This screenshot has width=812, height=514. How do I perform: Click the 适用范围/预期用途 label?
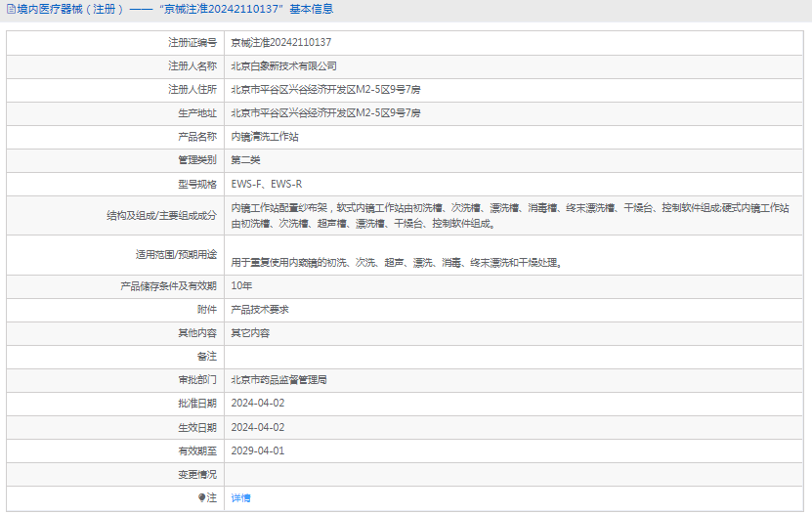pos(176,255)
